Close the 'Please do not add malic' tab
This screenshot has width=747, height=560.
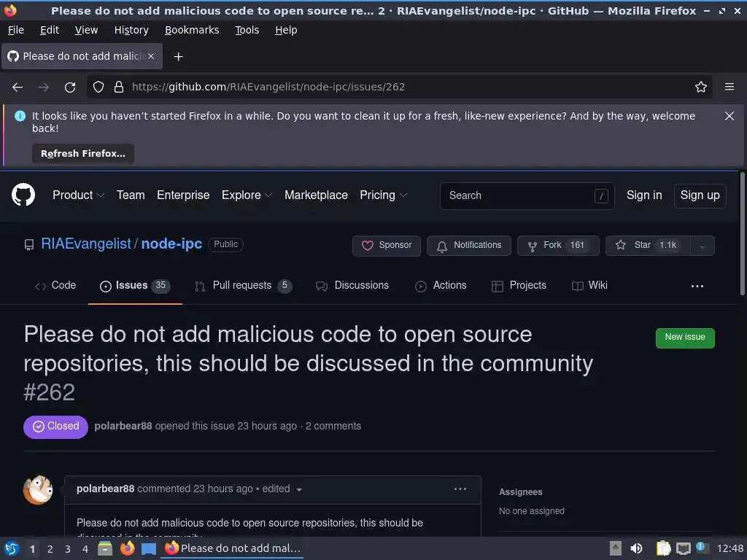(x=151, y=56)
